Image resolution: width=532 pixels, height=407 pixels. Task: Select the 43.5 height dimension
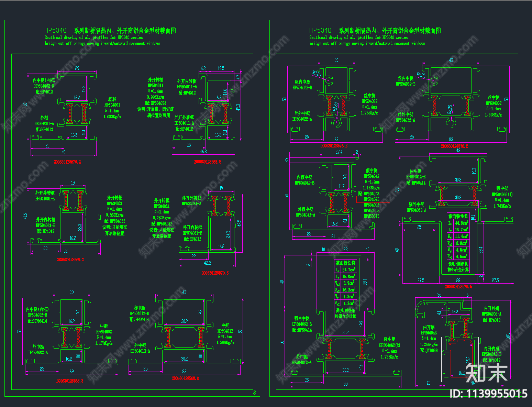(x=239, y=223)
